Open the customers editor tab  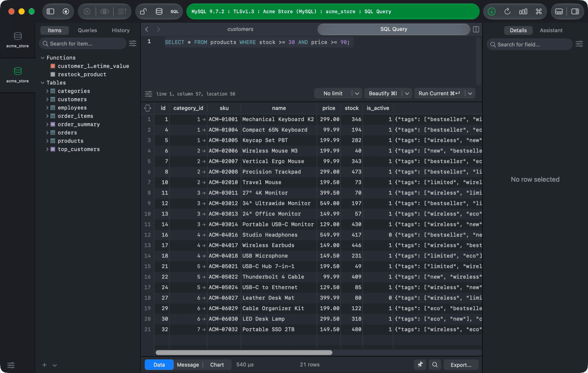click(240, 29)
